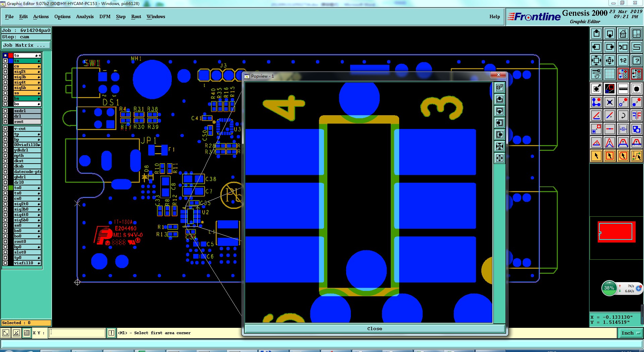This screenshot has width=644, height=352.
Task: Open the Options menu
Action: click(x=62, y=16)
